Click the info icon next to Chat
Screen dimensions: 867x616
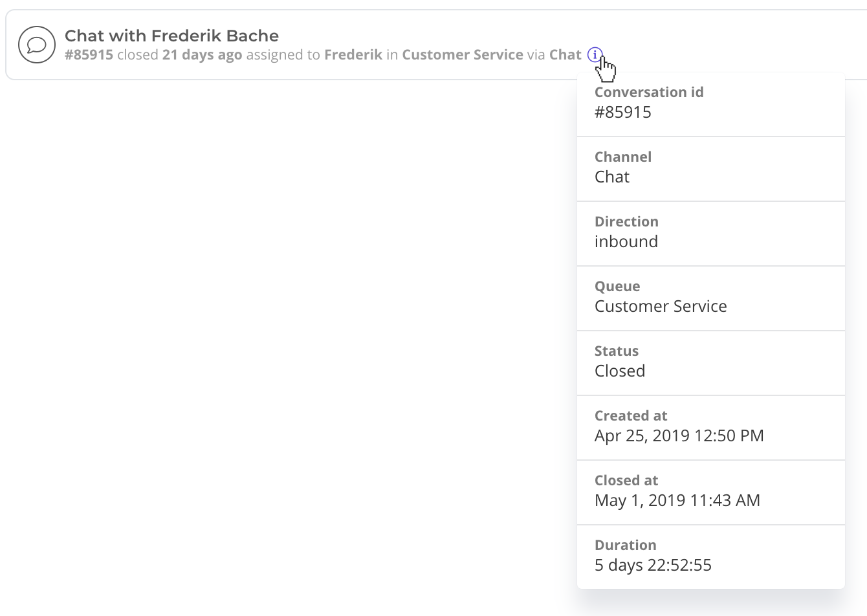tap(595, 55)
